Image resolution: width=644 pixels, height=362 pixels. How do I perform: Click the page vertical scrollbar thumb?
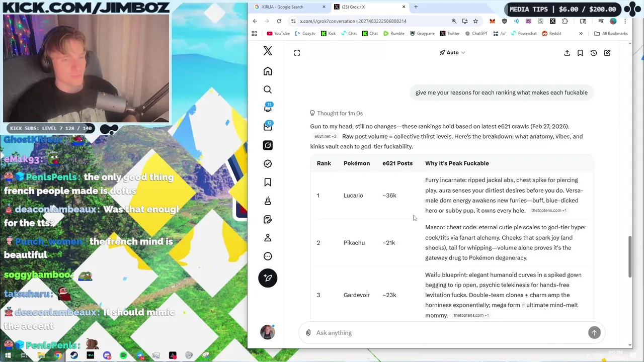[629, 256]
